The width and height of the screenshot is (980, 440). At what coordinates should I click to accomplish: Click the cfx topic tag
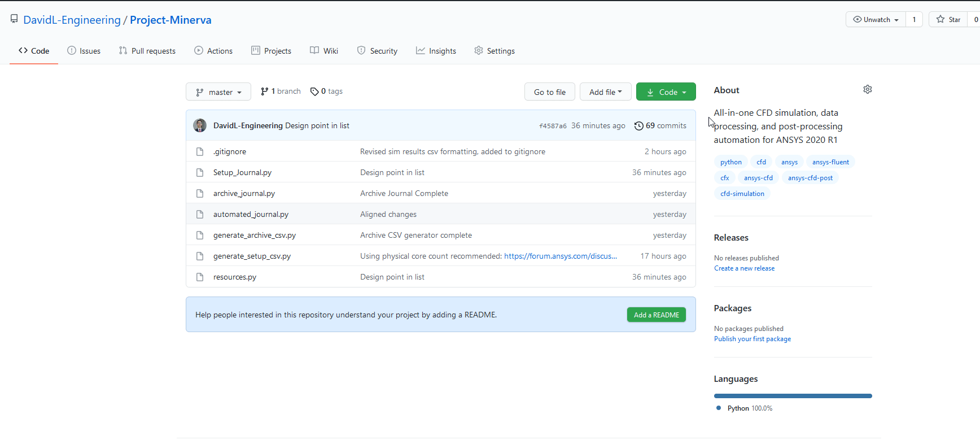coord(725,178)
